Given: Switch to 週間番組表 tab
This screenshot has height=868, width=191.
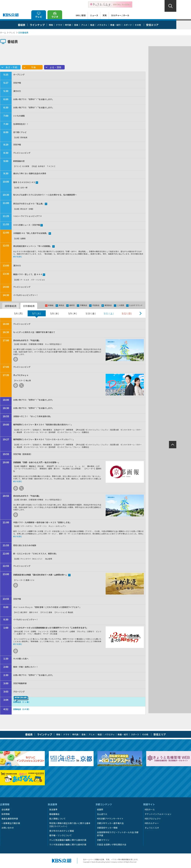Looking at the screenshot, I should (10, 306).
